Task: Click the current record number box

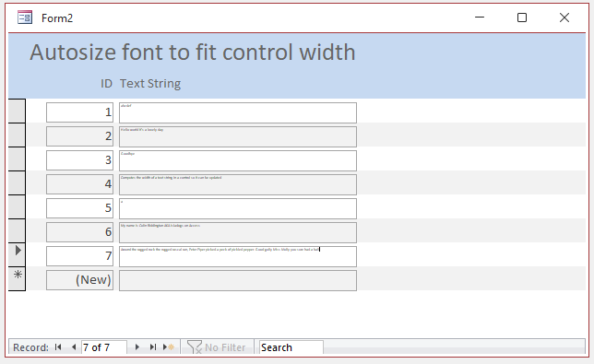Action: (104, 347)
